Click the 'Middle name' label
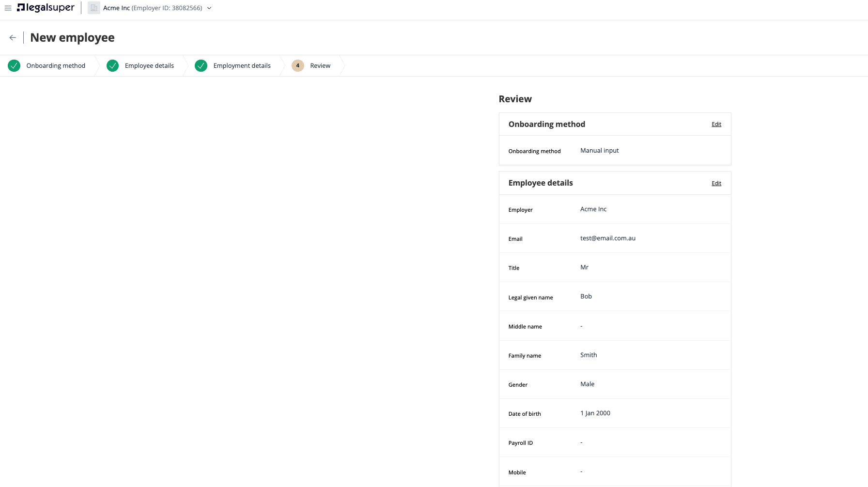 [525, 327]
